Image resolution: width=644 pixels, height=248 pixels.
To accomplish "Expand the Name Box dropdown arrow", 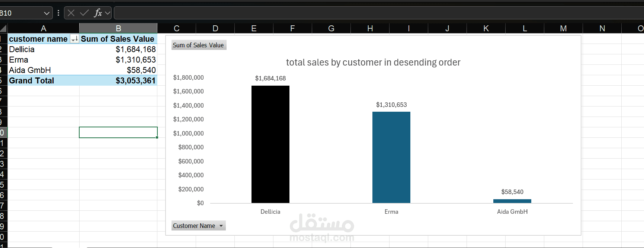I will [47, 13].
